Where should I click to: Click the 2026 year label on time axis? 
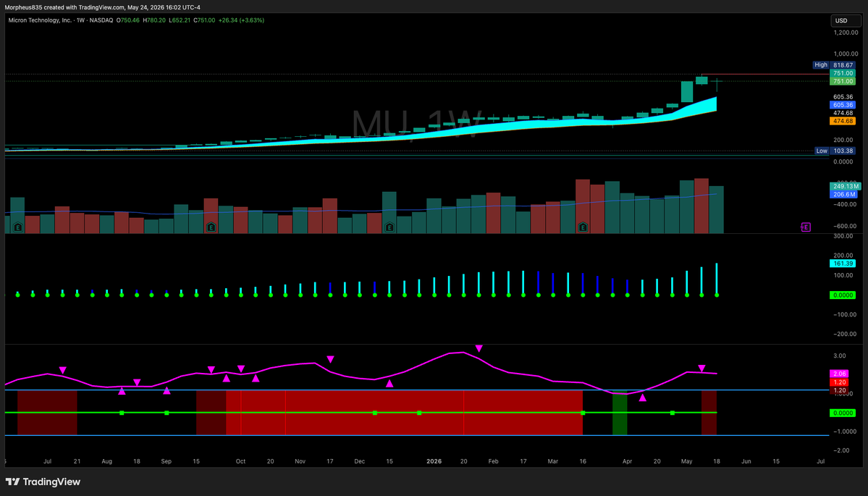coord(434,461)
